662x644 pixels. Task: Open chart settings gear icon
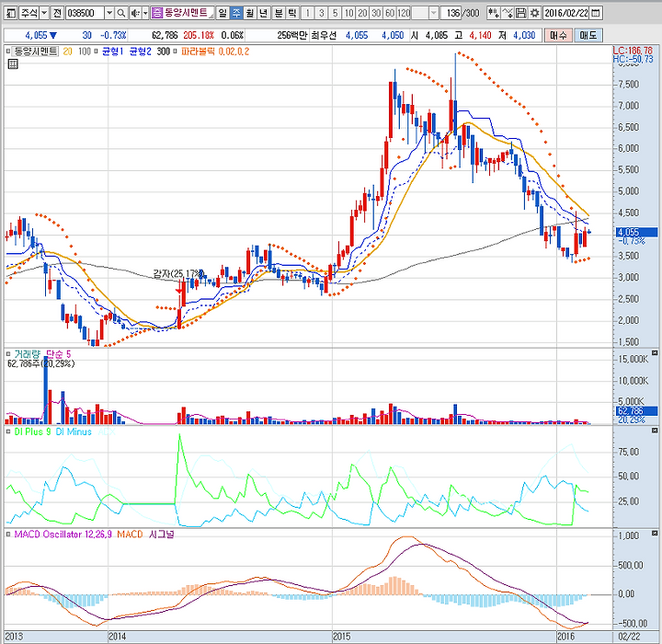pos(534,13)
